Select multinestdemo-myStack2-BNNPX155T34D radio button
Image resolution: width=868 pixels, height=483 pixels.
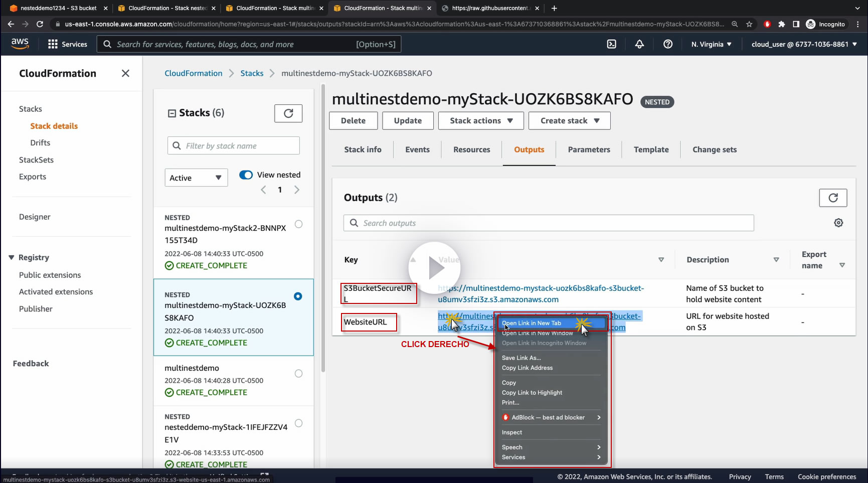click(x=298, y=224)
